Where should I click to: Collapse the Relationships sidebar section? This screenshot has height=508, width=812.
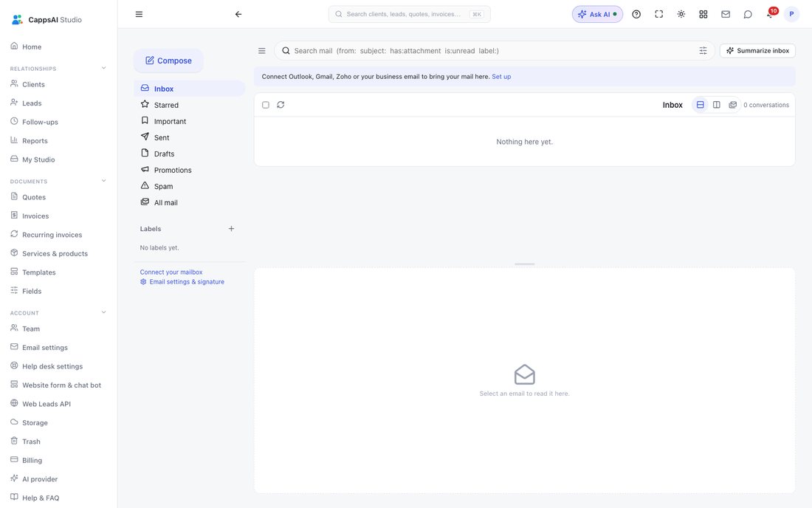pos(103,69)
